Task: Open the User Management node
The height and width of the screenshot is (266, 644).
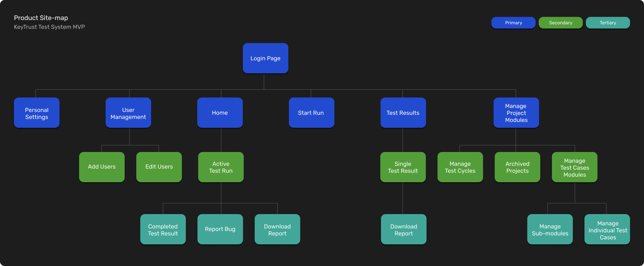Action: click(128, 113)
